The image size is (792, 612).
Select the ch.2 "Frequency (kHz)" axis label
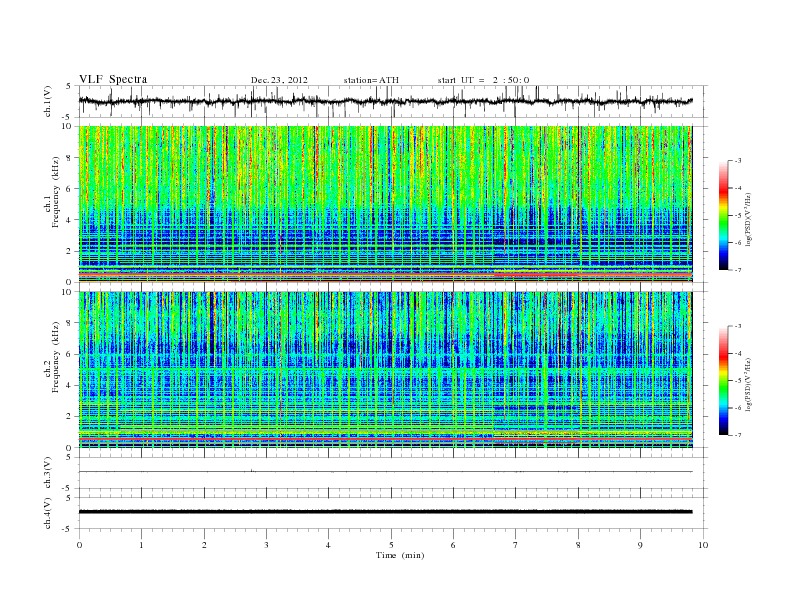(x=56, y=357)
